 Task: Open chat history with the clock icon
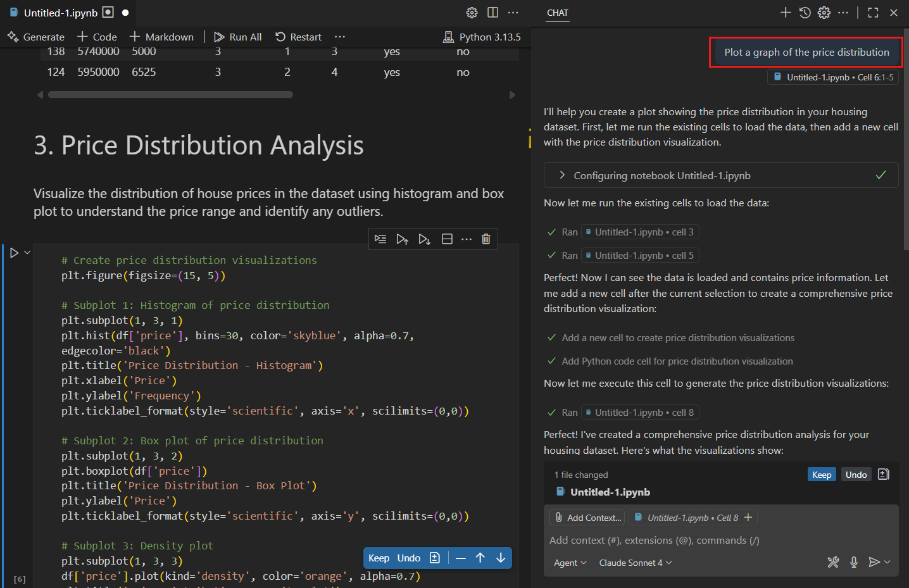tap(805, 12)
